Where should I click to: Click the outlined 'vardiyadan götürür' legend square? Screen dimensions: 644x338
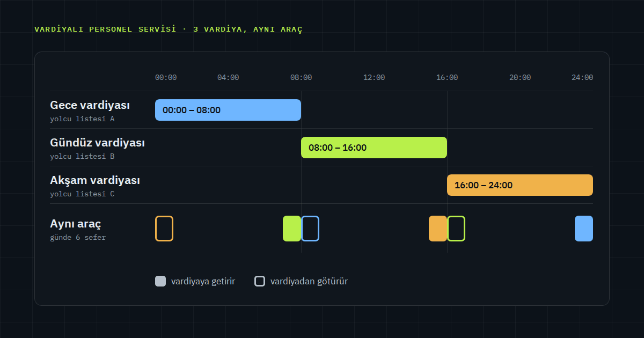point(260,281)
